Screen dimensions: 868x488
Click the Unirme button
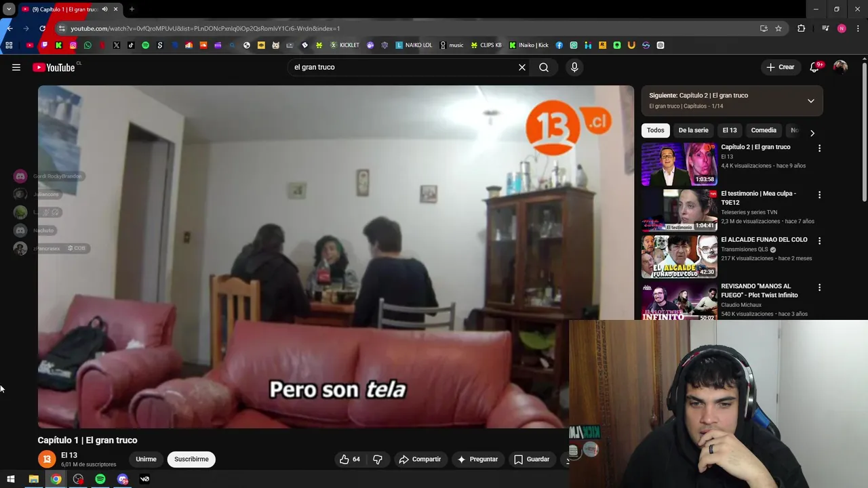click(x=146, y=460)
